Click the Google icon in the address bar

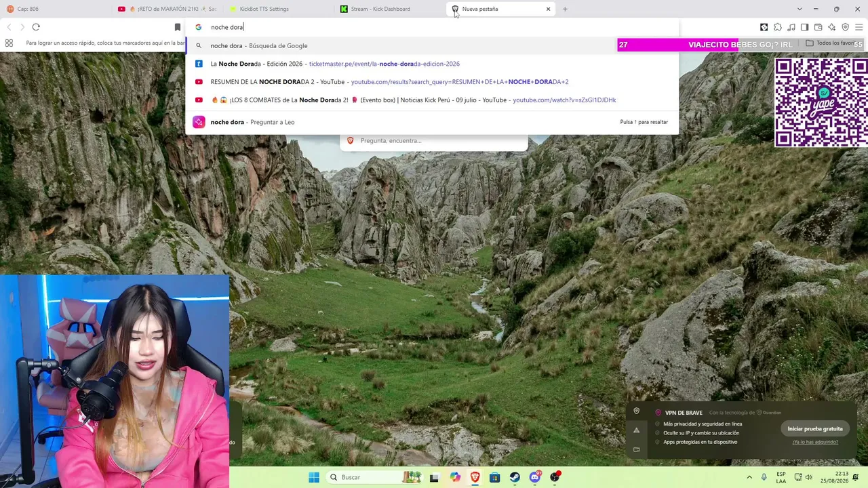199,27
